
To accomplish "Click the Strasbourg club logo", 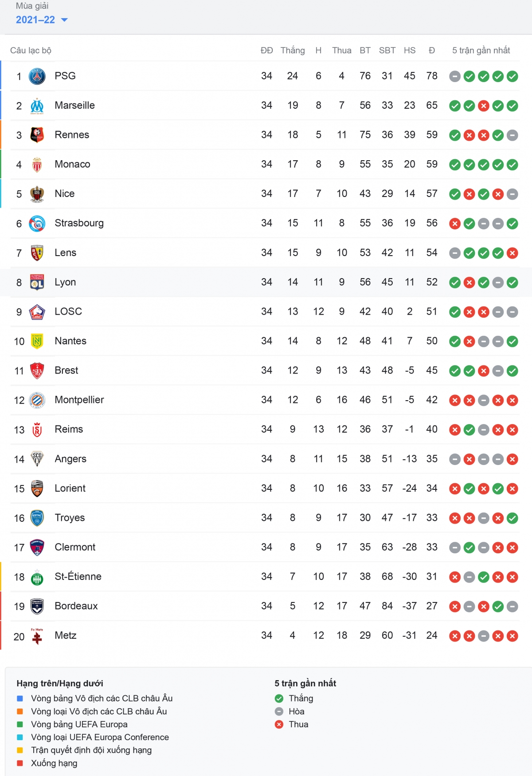I will coord(37,224).
